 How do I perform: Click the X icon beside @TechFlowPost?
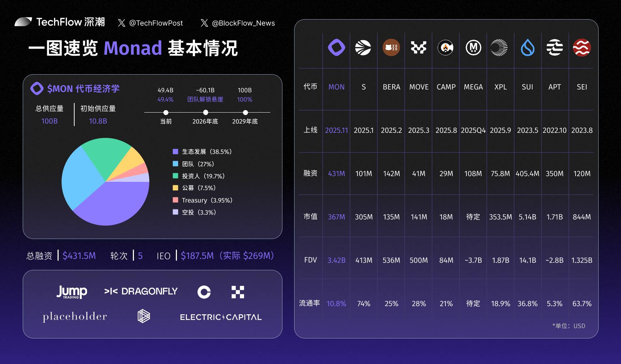click(122, 23)
